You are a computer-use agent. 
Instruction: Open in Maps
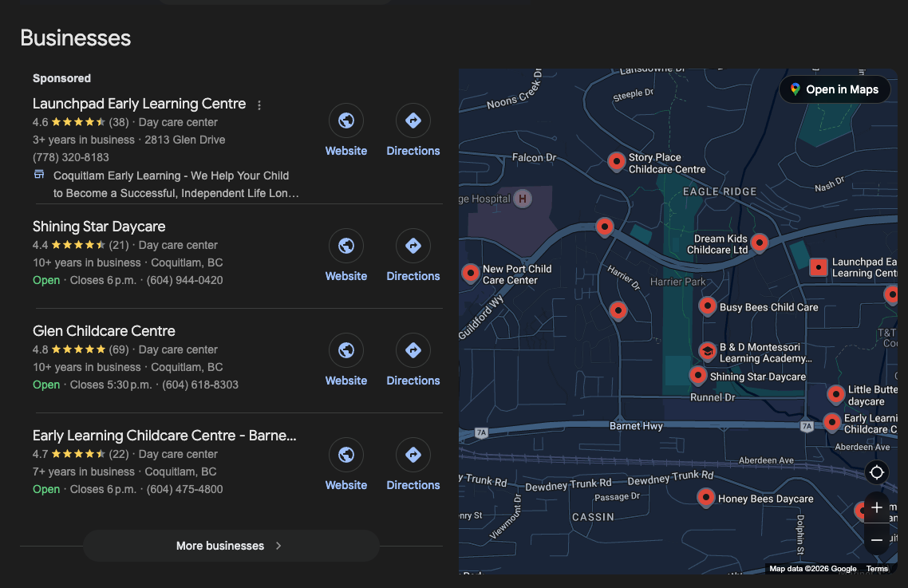[x=834, y=89]
